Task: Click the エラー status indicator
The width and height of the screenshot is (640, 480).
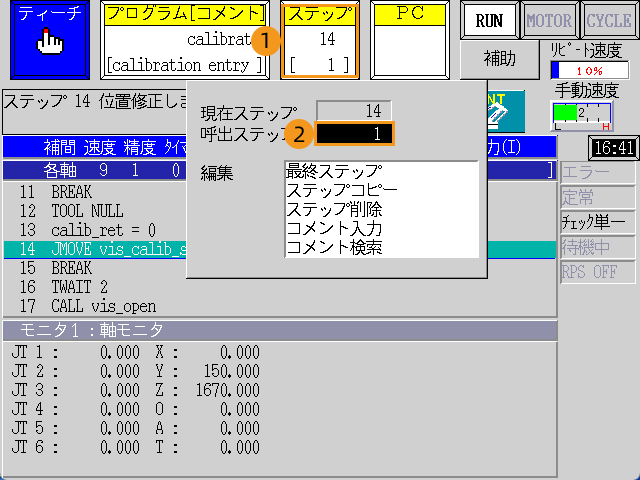Action: [x=598, y=173]
